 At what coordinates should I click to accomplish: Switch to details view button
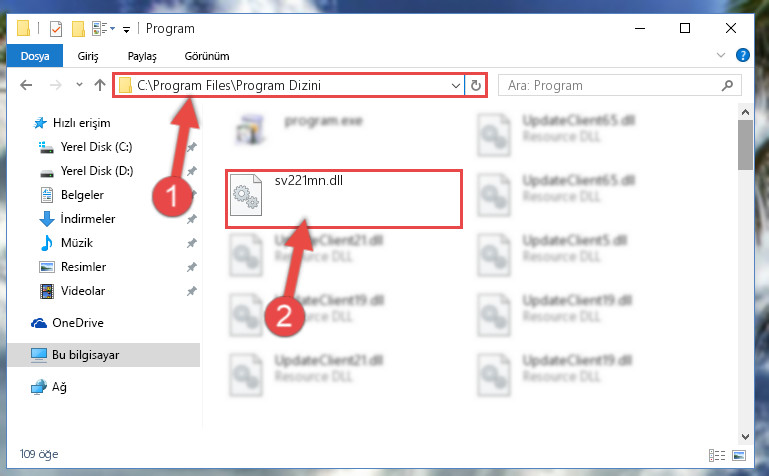[x=717, y=455]
